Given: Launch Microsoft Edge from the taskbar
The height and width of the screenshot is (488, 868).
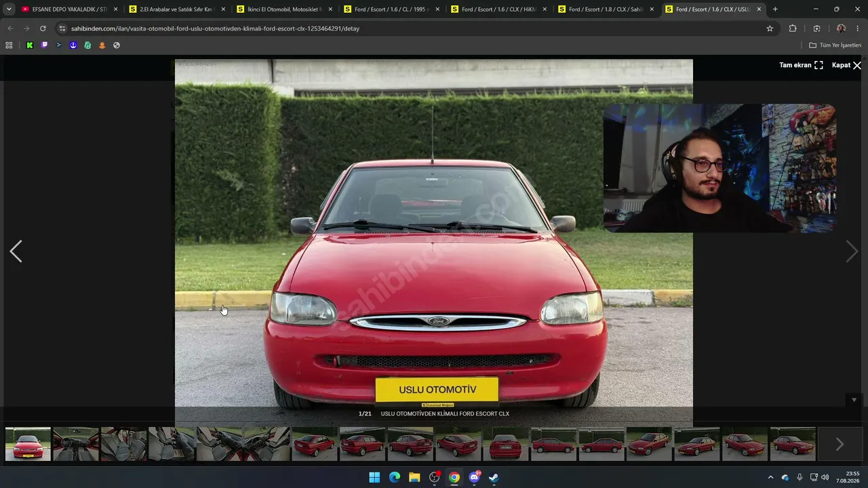Looking at the screenshot, I should (x=395, y=477).
